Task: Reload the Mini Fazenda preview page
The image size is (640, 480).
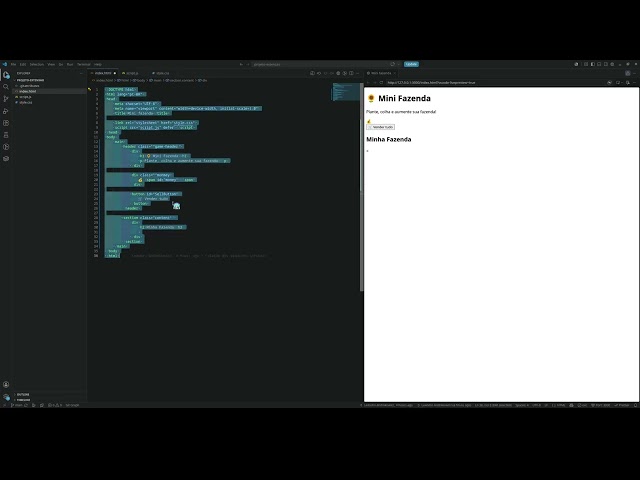Action: (x=381, y=82)
